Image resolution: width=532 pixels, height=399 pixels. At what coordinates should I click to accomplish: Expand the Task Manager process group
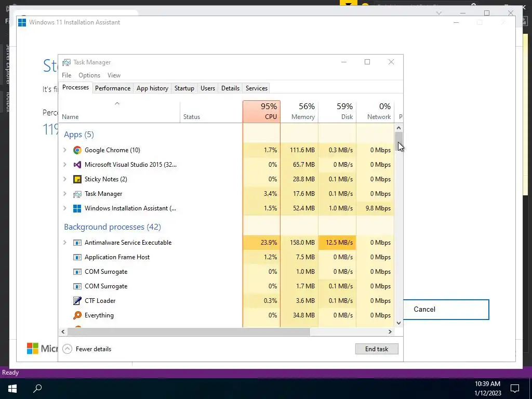(65, 194)
